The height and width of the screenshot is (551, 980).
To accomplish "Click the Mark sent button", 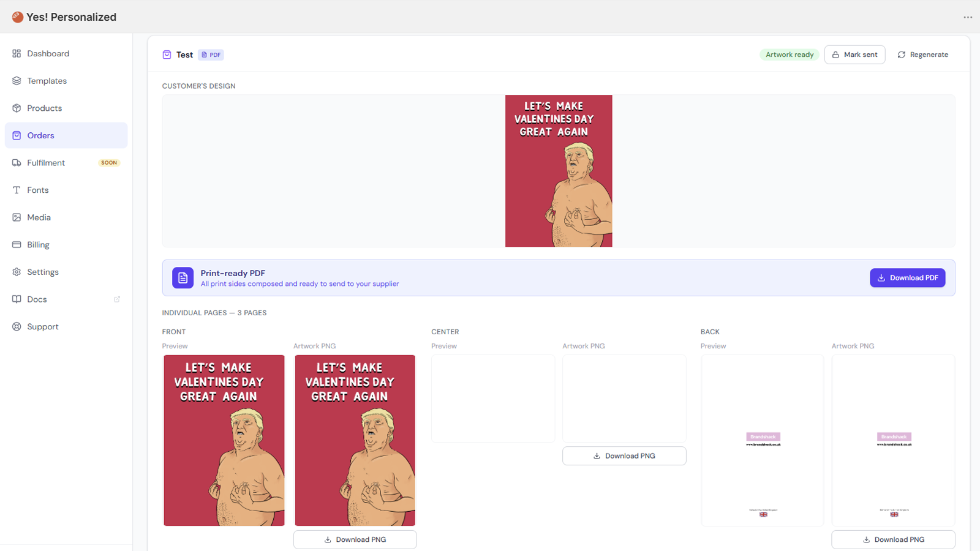I will coord(854,54).
